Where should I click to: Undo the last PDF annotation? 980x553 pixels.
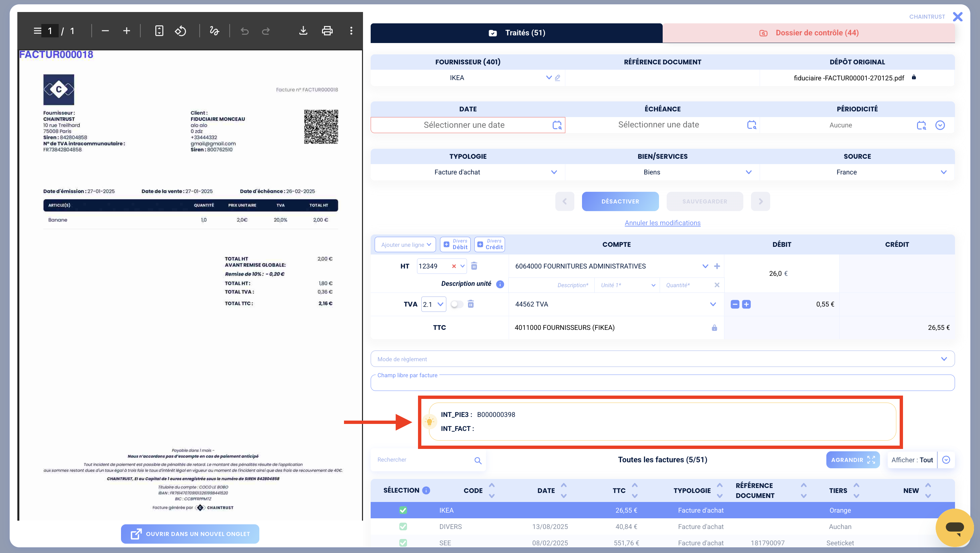click(x=245, y=31)
